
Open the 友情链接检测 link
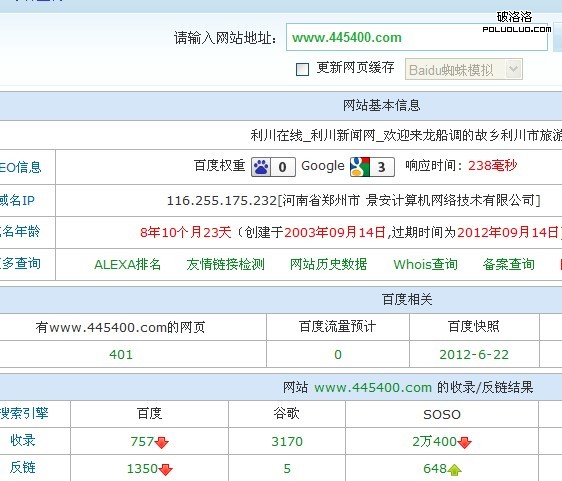pos(225,265)
